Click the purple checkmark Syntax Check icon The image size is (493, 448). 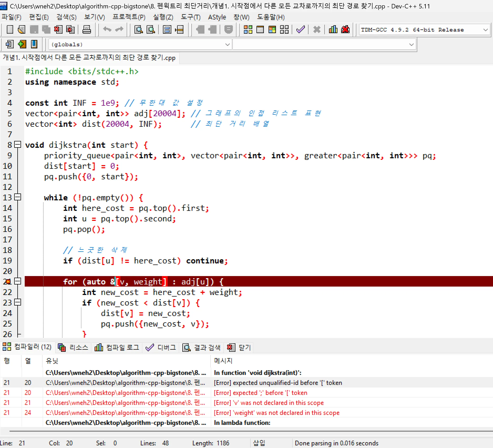tap(300, 29)
